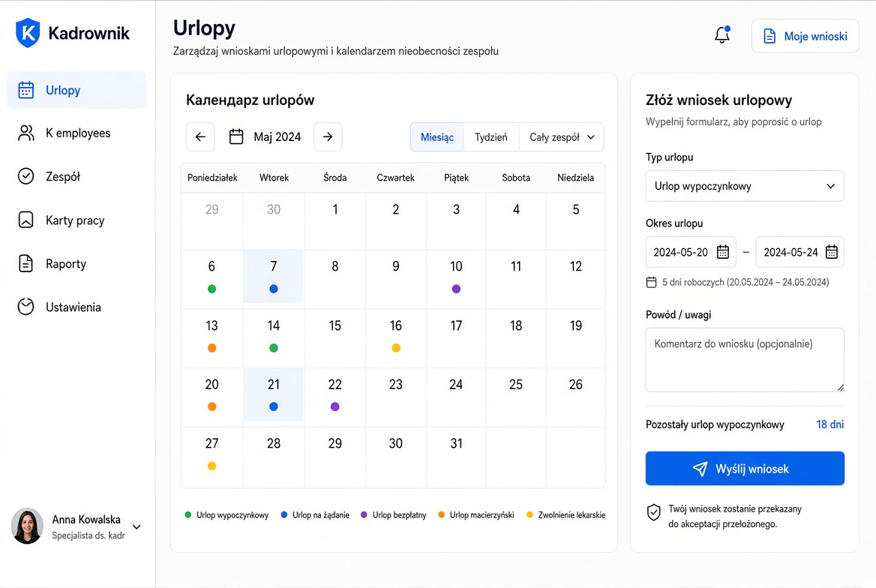Select day 1 in calendar
Image resolution: width=876 pixels, height=588 pixels.
(x=335, y=221)
